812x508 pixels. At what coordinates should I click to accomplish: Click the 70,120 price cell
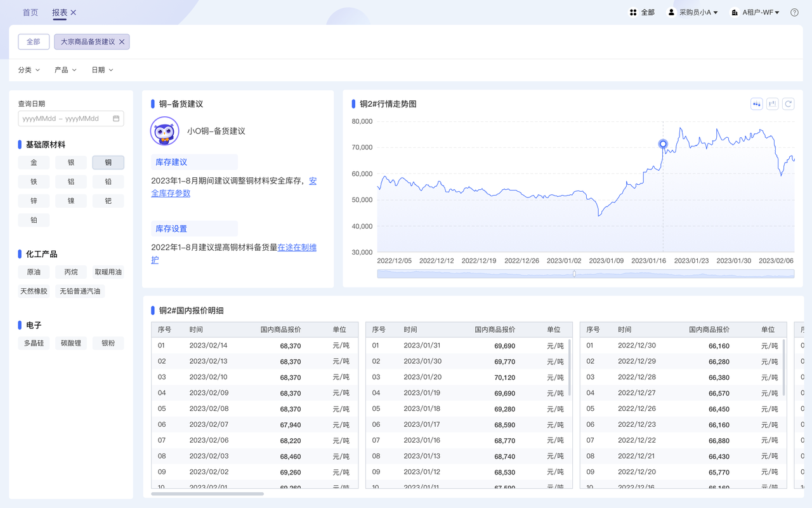click(504, 377)
